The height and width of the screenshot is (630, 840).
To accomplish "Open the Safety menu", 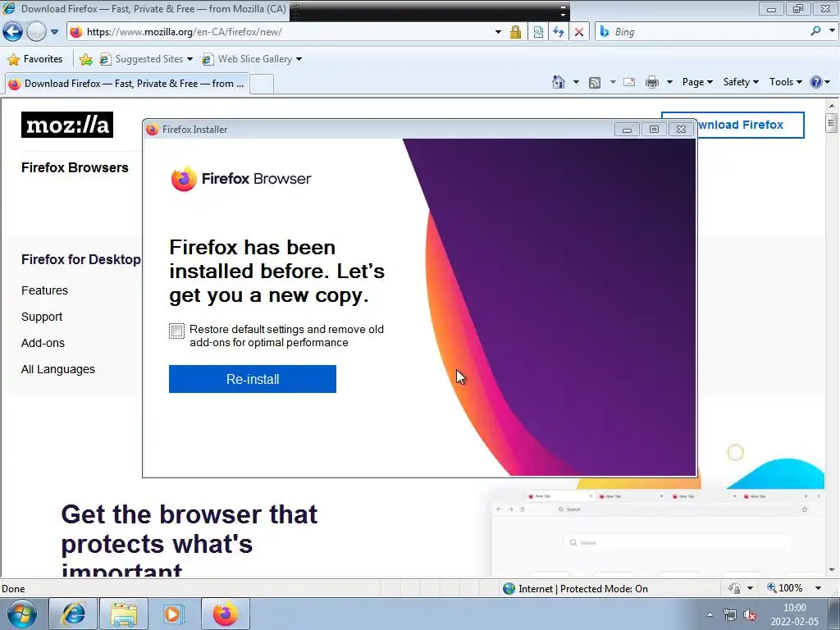I will click(x=741, y=82).
